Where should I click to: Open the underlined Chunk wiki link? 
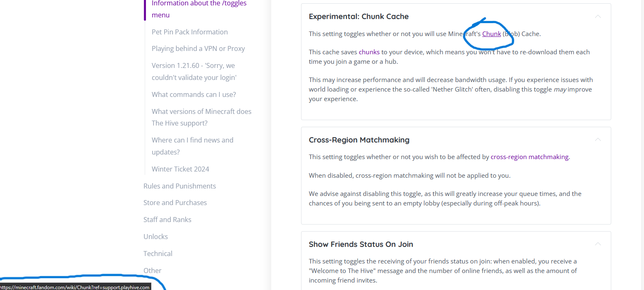(x=491, y=34)
